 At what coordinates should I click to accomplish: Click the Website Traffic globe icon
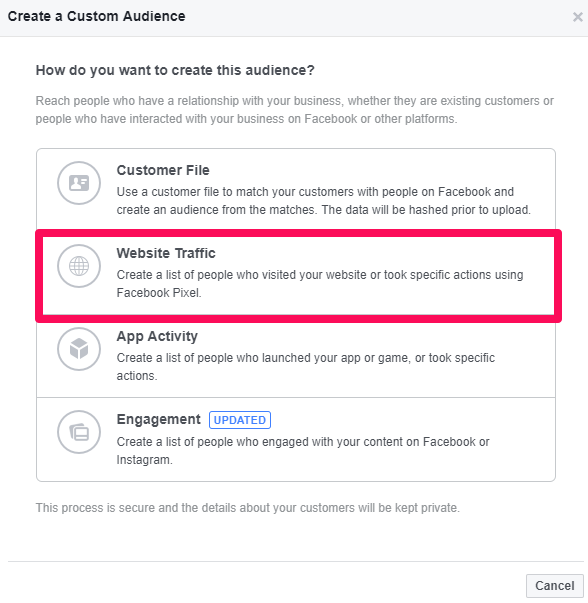click(79, 266)
